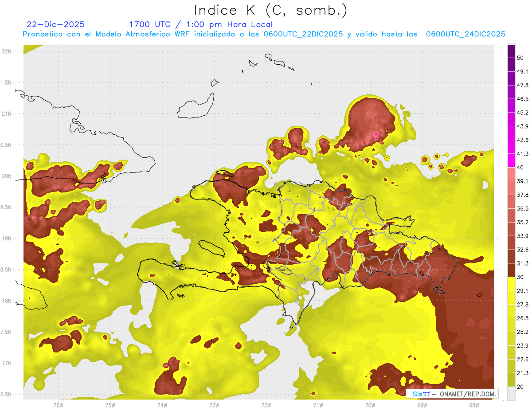Click colorbar value 27.8
This screenshot has height=411, width=532.
click(x=523, y=304)
